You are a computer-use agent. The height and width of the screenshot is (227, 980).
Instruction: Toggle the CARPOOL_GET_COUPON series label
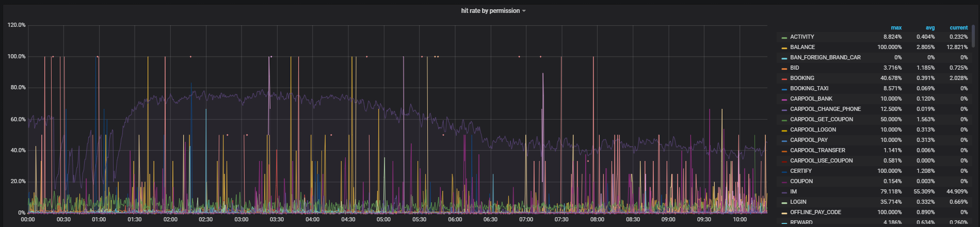tap(822, 119)
